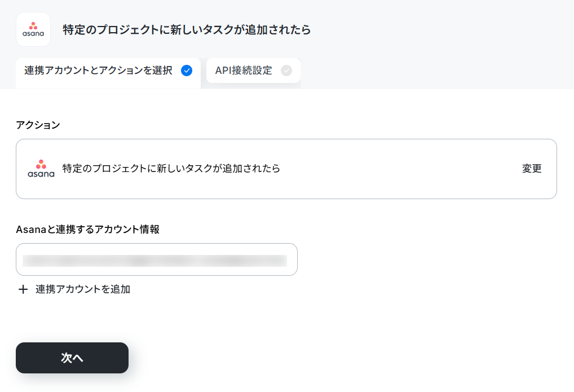Click the right end of the account field
Screen dimensions: 574x392
tap(292, 259)
